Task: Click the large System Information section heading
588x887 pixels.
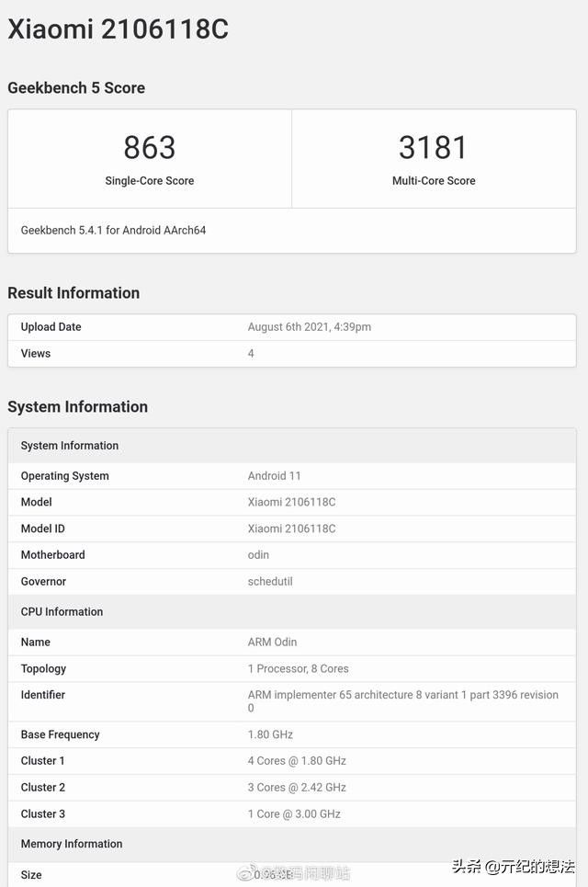Action: [77, 406]
